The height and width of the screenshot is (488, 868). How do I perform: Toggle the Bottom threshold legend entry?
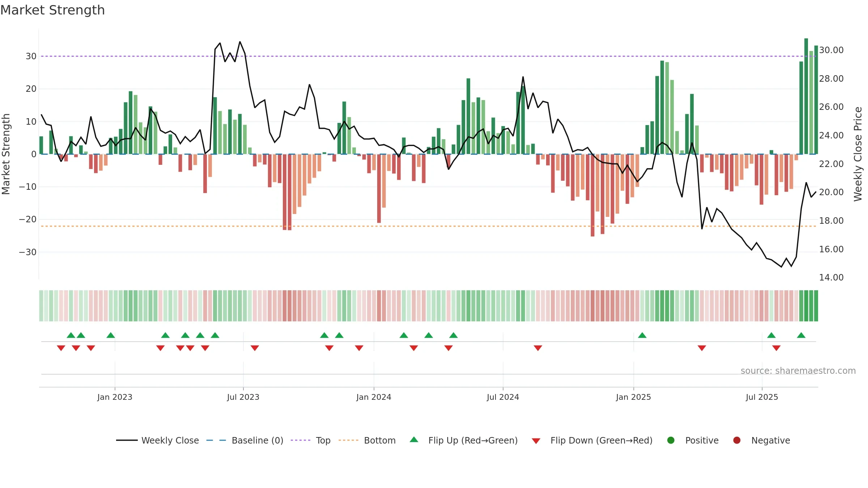point(367,440)
